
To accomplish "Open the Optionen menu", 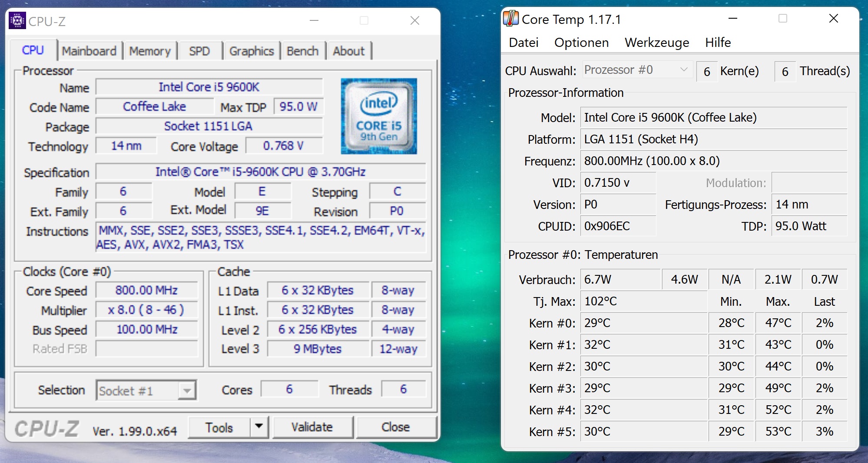I will tap(581, 43).
